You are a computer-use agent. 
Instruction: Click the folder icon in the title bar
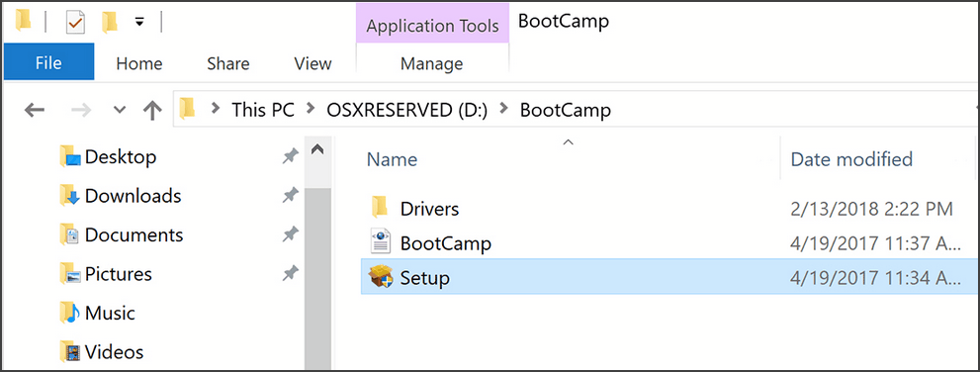(24, 21)
